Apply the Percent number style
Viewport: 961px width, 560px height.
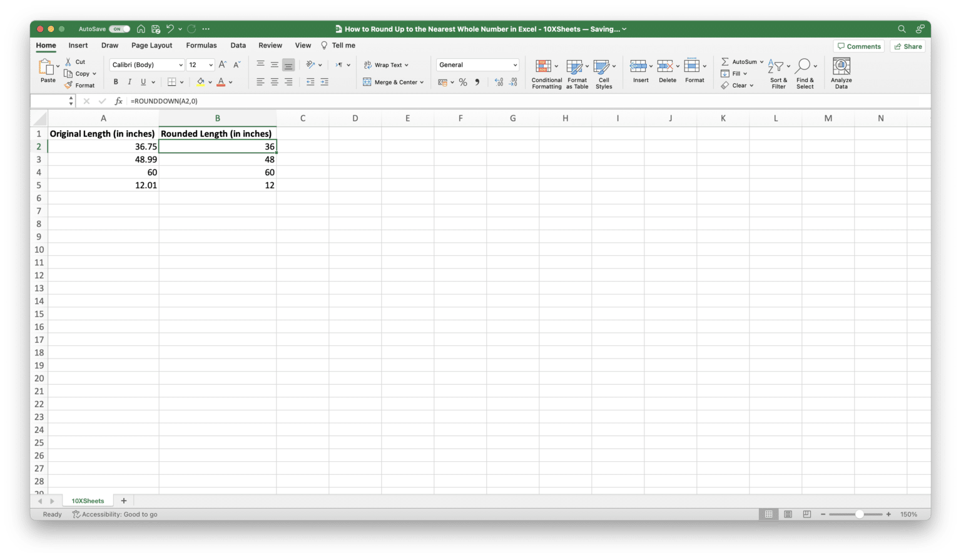(463, 82)
